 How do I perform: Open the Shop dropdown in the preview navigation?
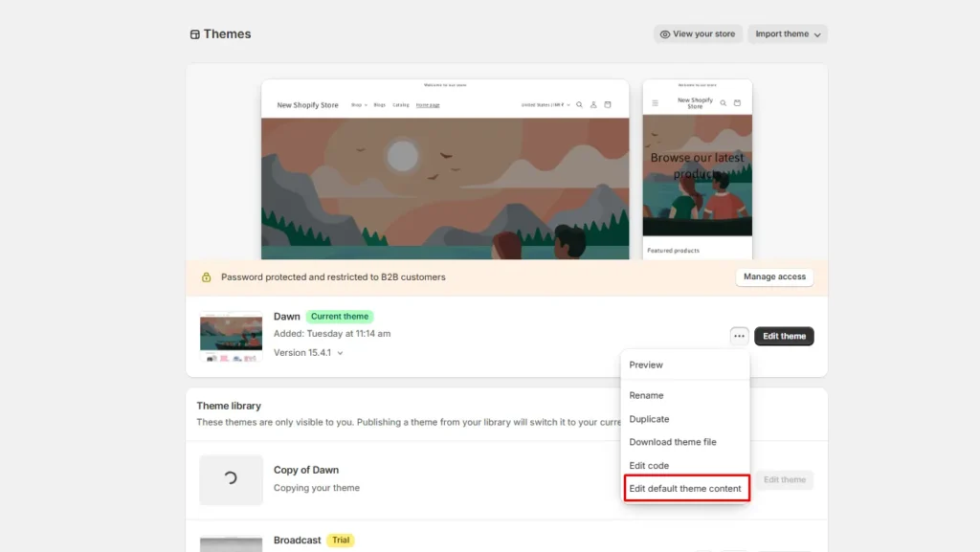(x=358, y=105)
